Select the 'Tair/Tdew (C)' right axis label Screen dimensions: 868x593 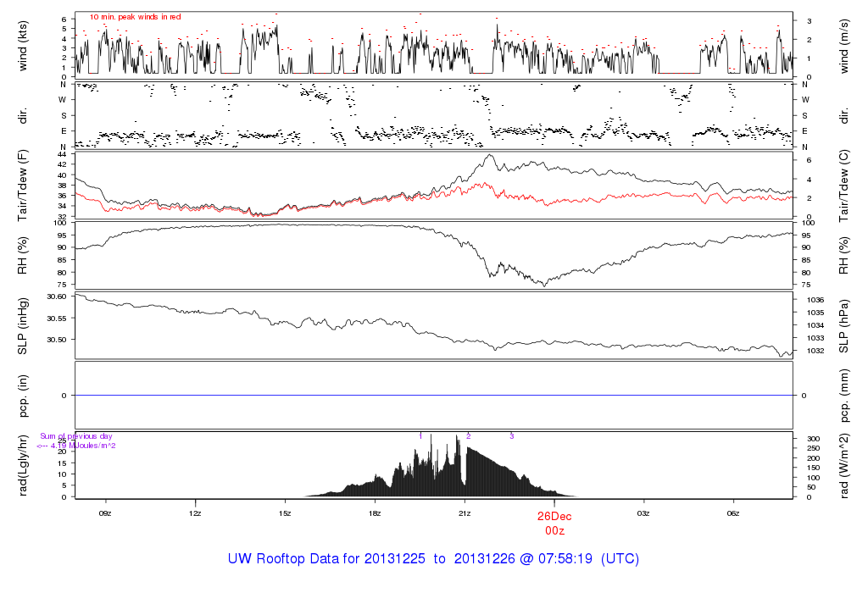844,184
